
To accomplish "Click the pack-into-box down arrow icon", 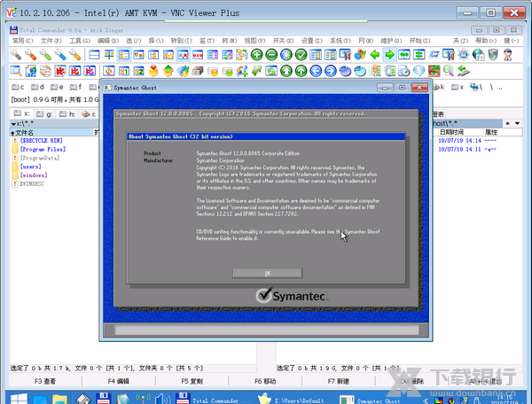I will pyautogui.click(x=153, y=71).
